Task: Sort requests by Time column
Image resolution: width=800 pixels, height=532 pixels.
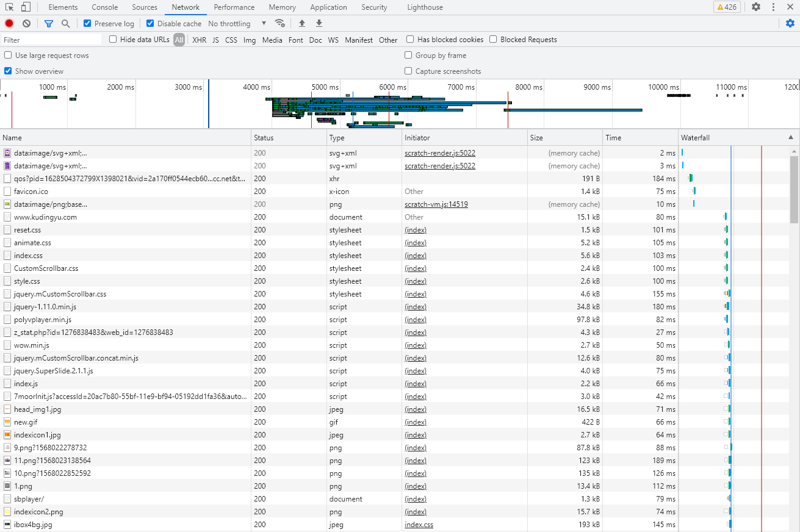Action: tap(641, 138)
